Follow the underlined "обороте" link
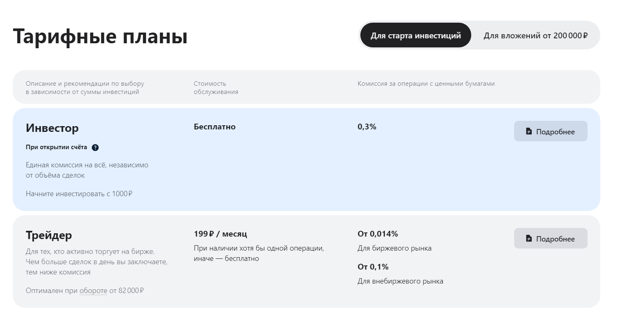 tap(93, 291)
